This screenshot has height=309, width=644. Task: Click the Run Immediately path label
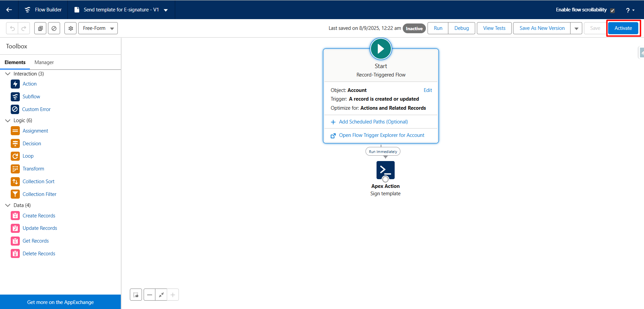383,152
